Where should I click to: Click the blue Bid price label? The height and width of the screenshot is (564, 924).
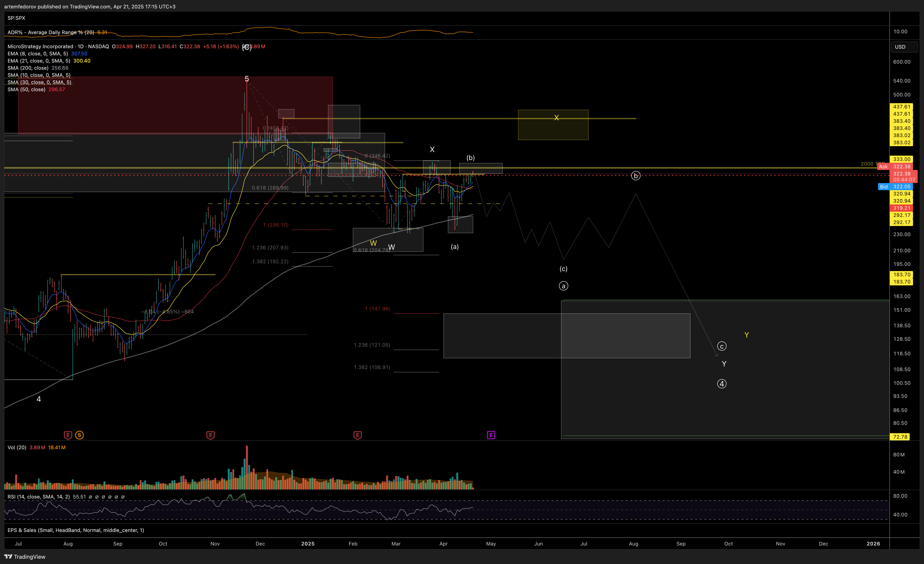[884, 187]
